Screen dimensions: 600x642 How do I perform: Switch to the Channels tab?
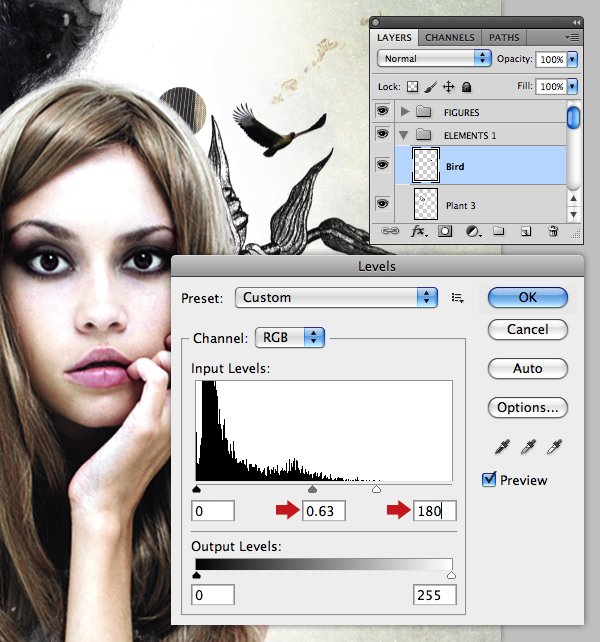click(450, 38)
